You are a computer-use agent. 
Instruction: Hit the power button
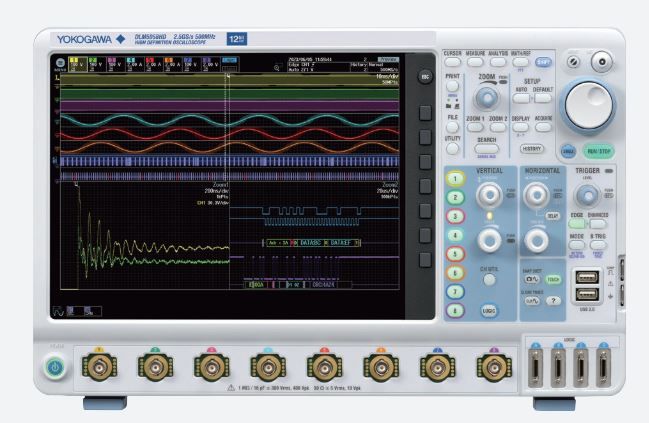tap(55, 367)
